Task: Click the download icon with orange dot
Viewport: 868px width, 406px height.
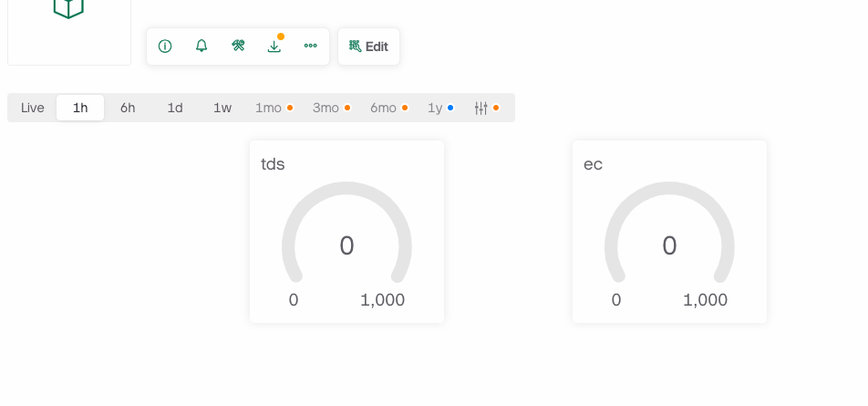Action: click(x=274, y=46)
